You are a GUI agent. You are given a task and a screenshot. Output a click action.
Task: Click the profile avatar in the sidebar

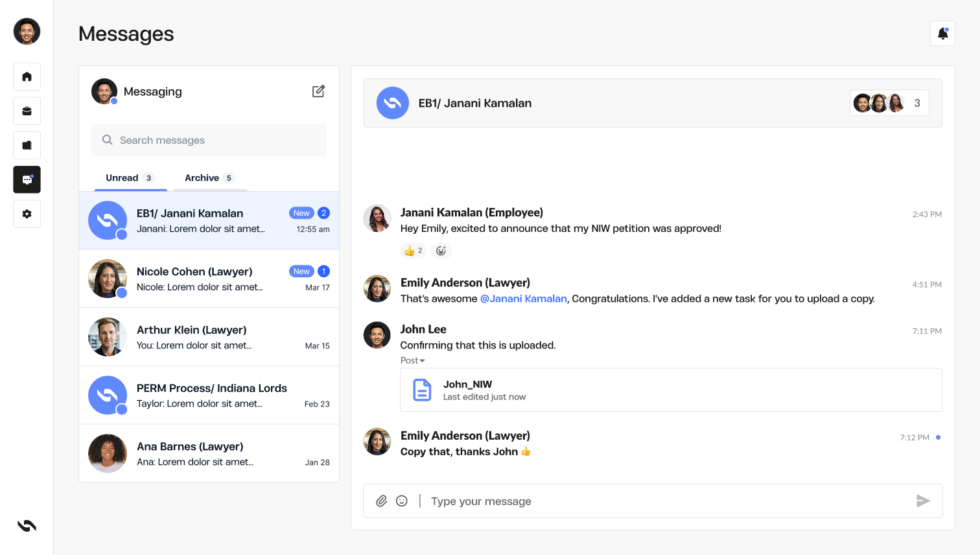tap(27, 31)
